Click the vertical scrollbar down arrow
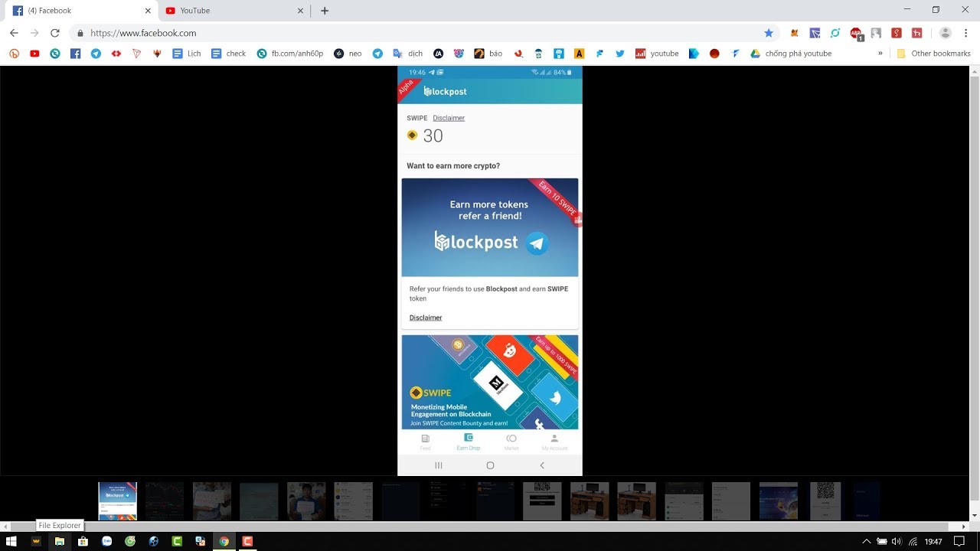 pos(975,516)
